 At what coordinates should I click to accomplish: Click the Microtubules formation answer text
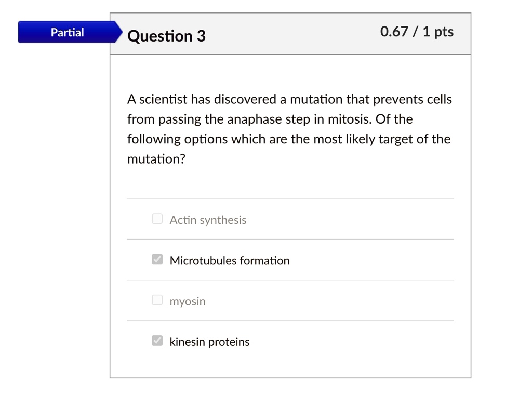[x=229, y=260]
